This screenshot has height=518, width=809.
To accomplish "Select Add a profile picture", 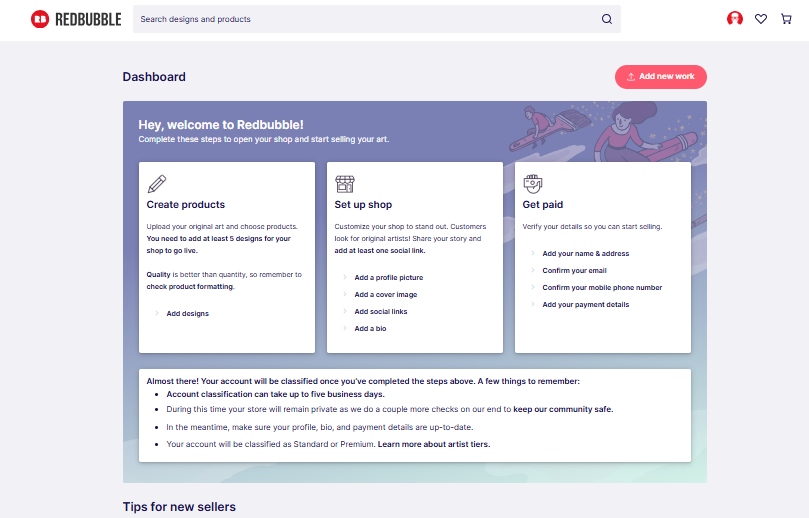I will pos(388,278).
